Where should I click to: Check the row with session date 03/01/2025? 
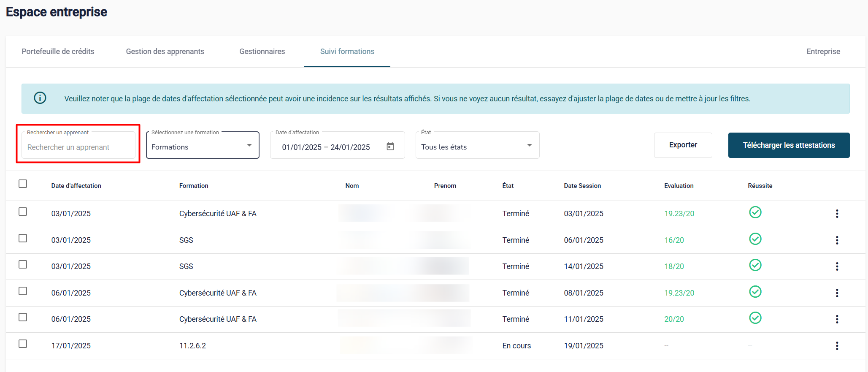point(23,212)
